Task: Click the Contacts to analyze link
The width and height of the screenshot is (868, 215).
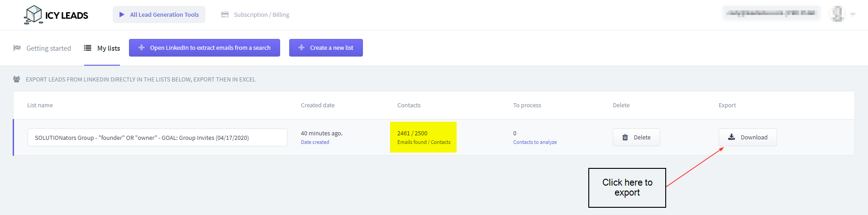Action: [x=535, y=142]
